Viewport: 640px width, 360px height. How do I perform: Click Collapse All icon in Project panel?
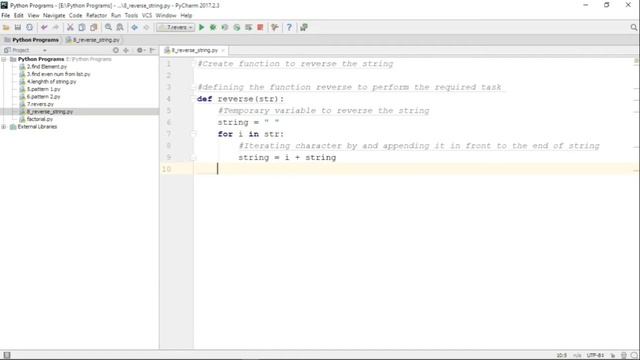126,50
